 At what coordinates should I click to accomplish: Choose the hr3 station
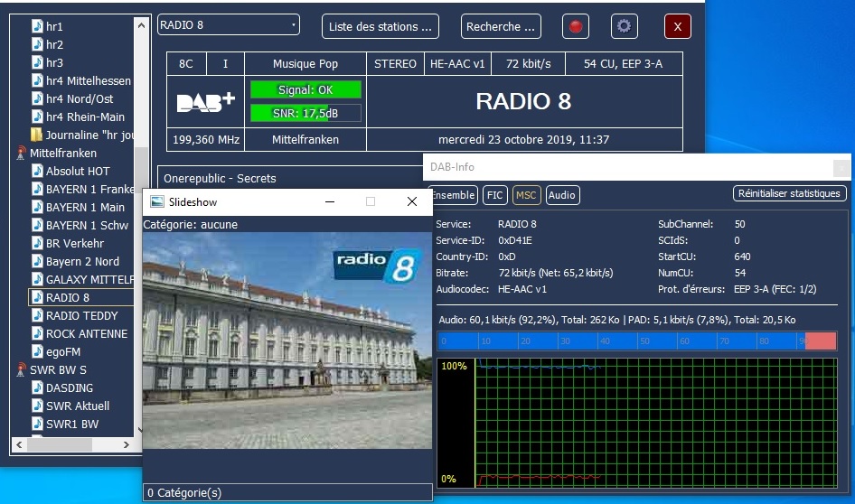click(x=54, y=62)
